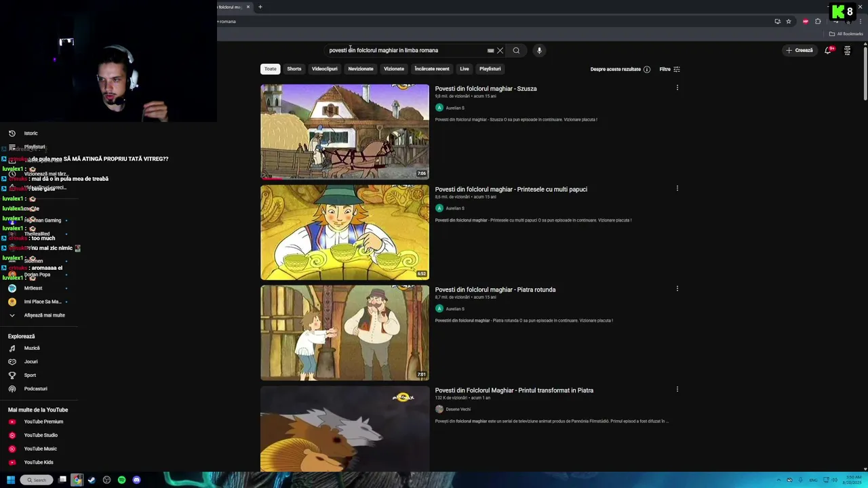
Task: Open the on-screen keyboard icon in search box
Action: pyautogui.click(x=490, y=50)
